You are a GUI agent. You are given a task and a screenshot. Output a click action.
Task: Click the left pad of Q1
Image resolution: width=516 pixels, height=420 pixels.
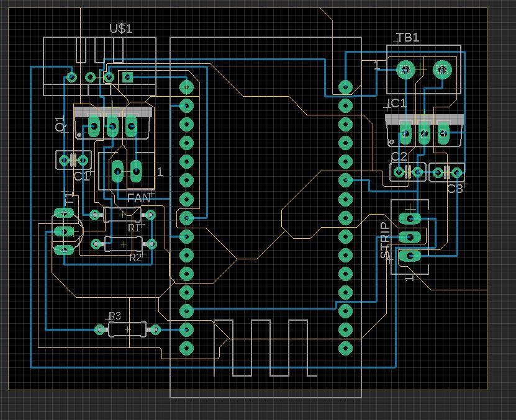click(x=94, y=126)
